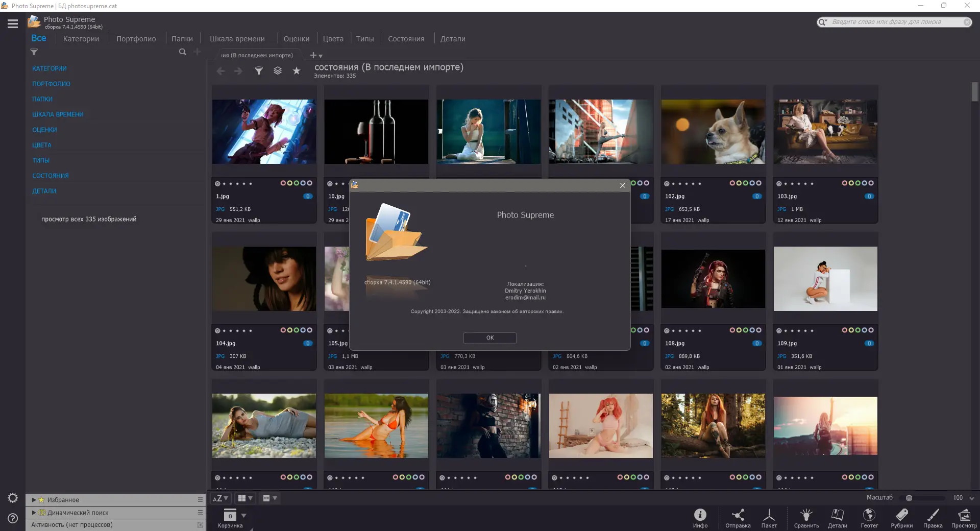Click the magnifier search icon in the left panel
This screenshot has height=531, width=980.
(x=182, y=52)
